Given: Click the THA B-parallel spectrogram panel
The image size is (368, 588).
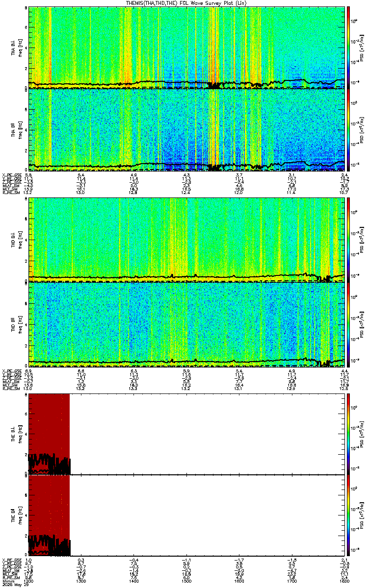Looking at the screenshot, I should click(x=187, y=129).
